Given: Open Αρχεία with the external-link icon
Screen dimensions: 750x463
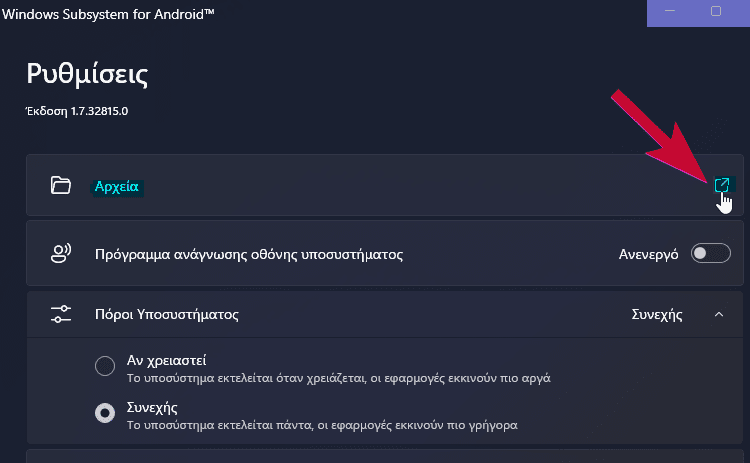Looking at the screenshot, I should (721, 185).
